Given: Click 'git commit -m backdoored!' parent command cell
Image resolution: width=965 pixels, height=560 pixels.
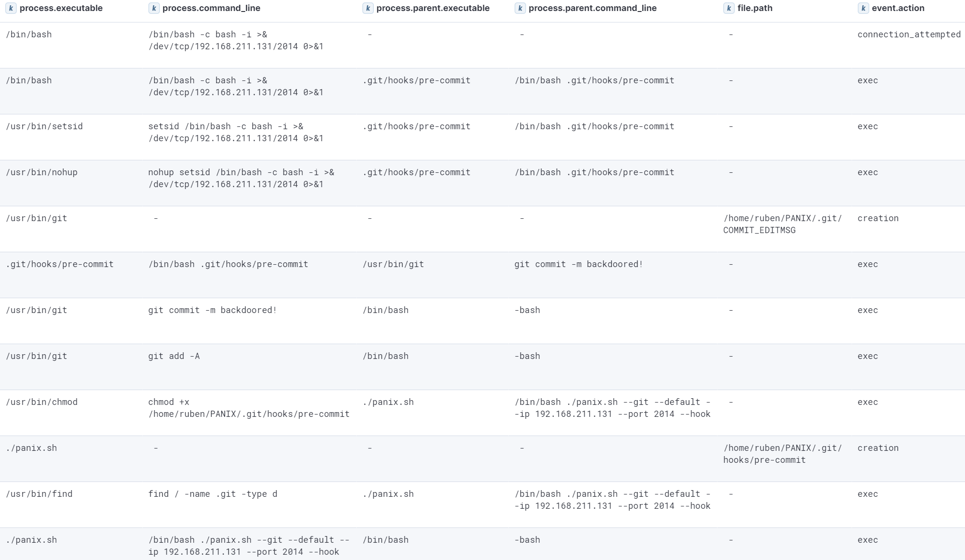Looking at the screenshot, I should [x=578, y=264].
